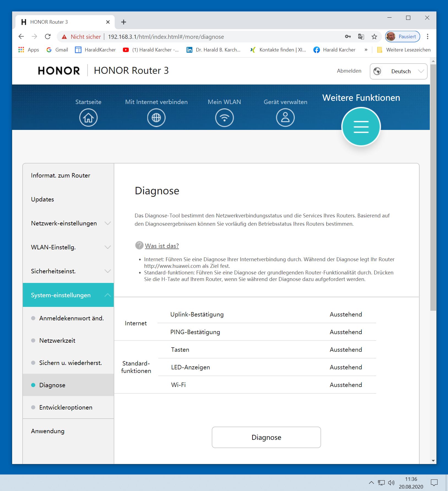The width and height of the screenshot is (448, 491).
Task: Click the scrollbar down arrow
Action: click(433, 460)
